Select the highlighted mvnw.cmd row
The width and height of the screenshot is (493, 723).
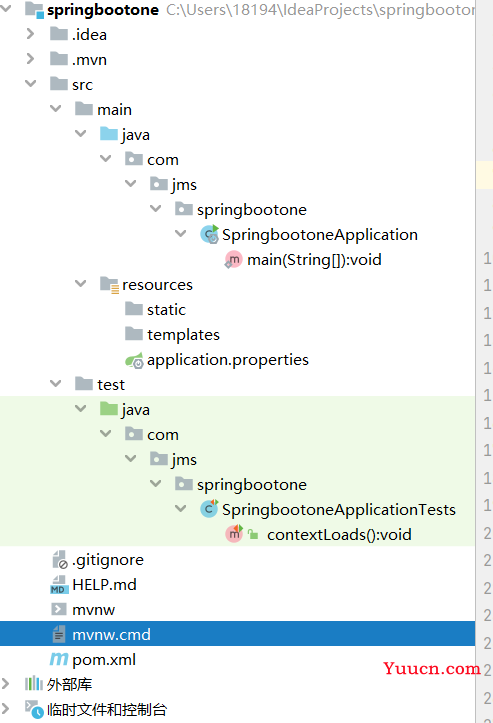(238, 634)
